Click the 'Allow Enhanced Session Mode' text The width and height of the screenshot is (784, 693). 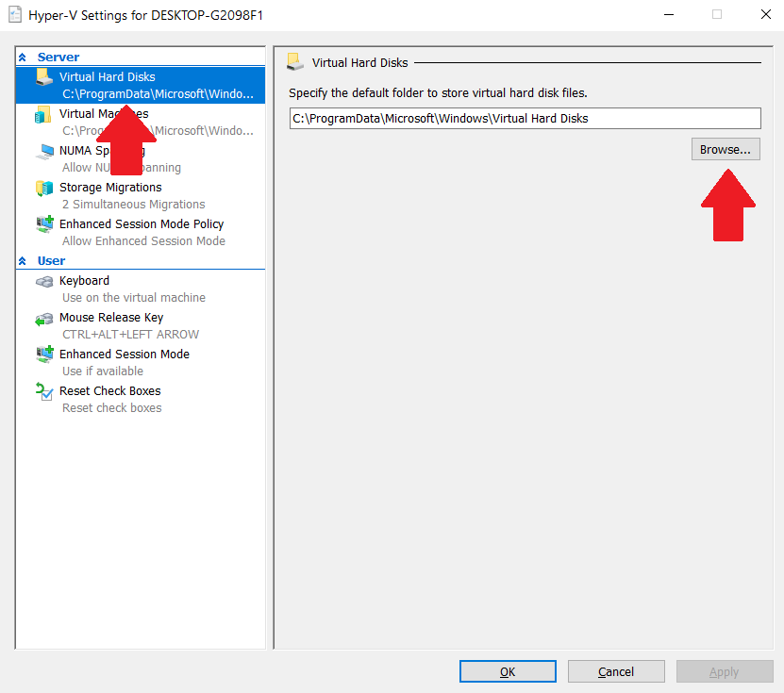tap(143, 241)
